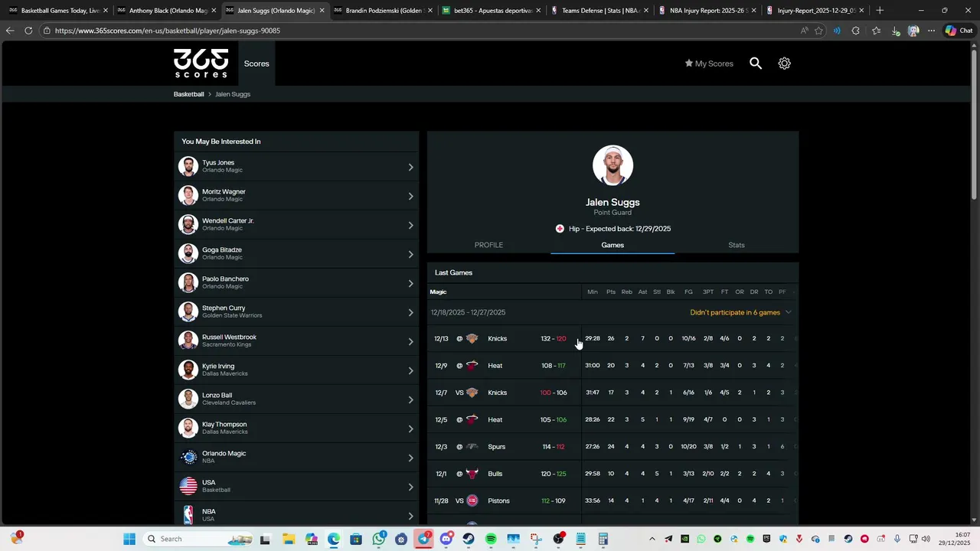980x551 pixels.
Task: Click the browser read aloud icon
Action: point(804,31)
